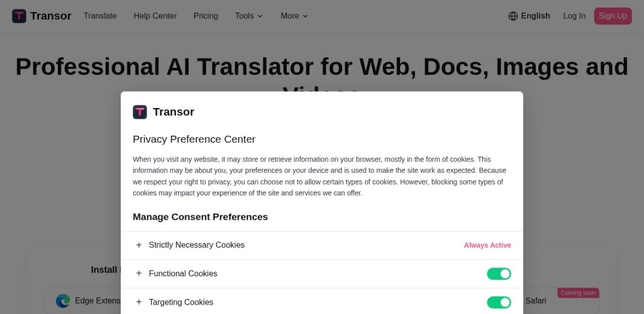This screenshot has height=314, width=644.
Task: Click the Edge extension icon
Action: pos(63,301)
